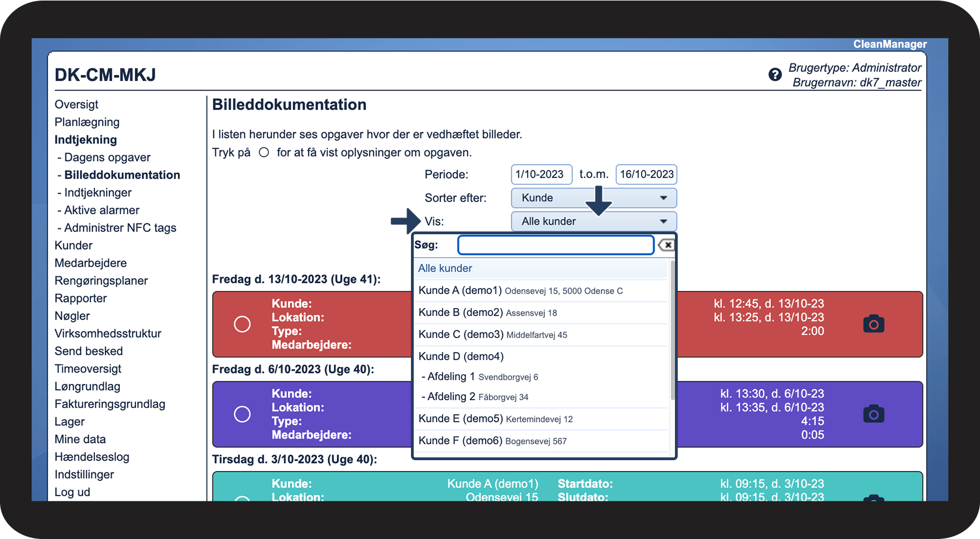
Task: Open camera photos for the 6/10-2023 task
Action: (874, 414)
